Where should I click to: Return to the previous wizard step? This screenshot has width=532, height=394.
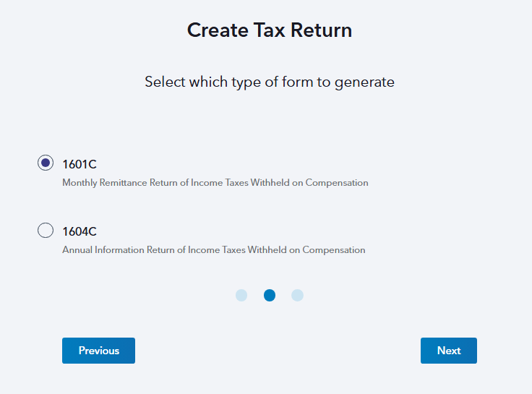pyautogui.click(x=98, y=351)
